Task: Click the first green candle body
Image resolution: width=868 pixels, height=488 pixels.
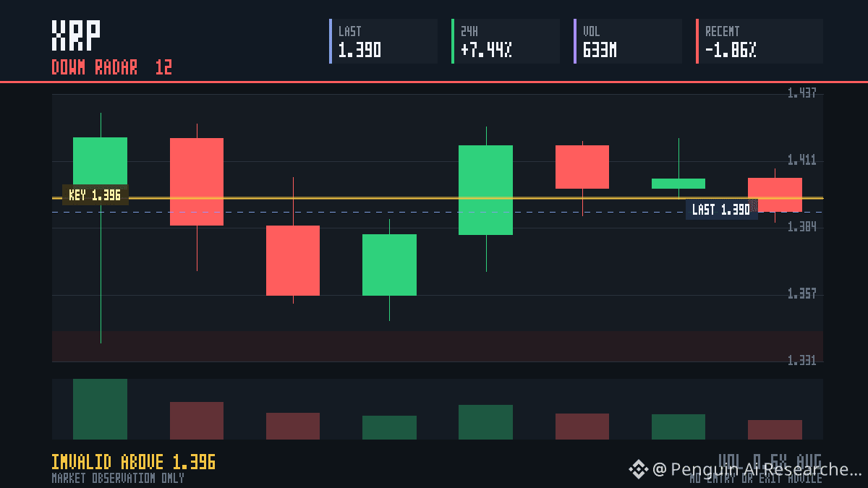Action: point(100,161)
